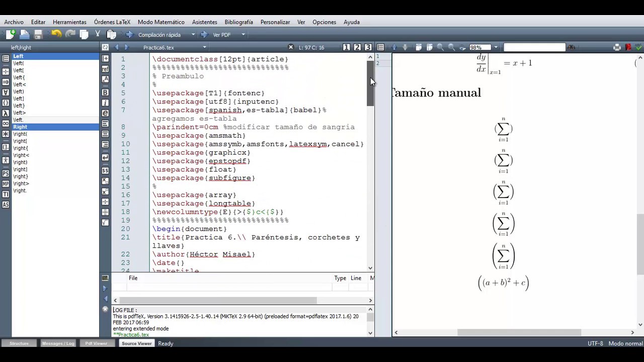Image resolution: width=644 pixels, height=362 pixels.
Task: Open a file using the Open icon
Action: tap(24, 34)
